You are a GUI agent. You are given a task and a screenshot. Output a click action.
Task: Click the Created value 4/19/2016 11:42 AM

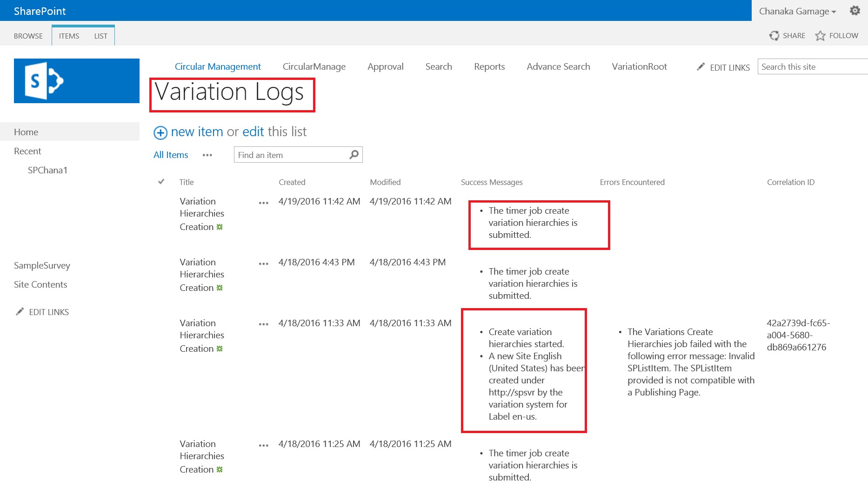pyautogui.click(x=319, y=201)
